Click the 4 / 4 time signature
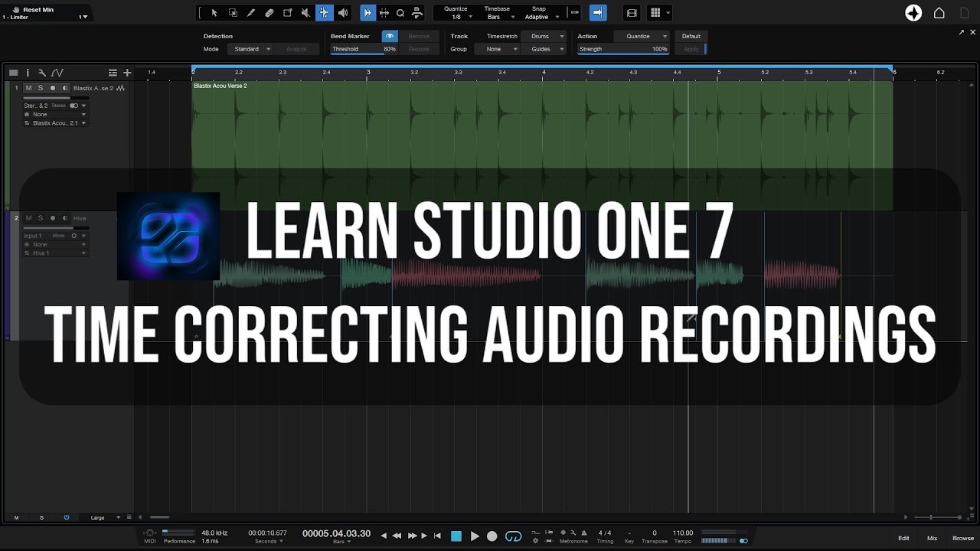980x551 pixels. coord(605,533)
